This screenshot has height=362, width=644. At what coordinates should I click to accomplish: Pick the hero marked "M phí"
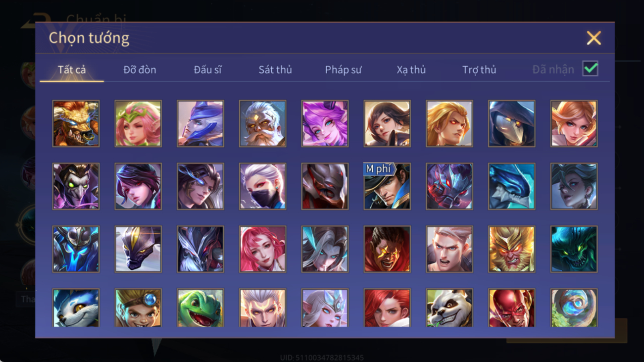coord(387,186)
